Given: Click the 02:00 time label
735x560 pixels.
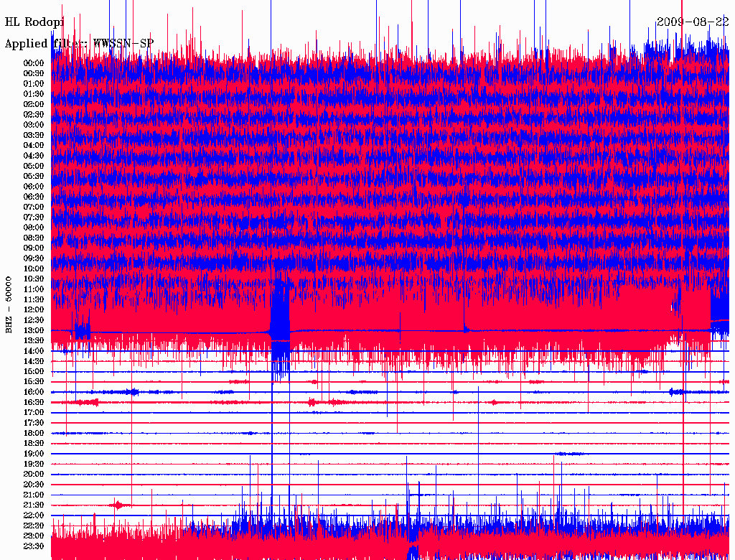Looking at the screenshot, I should coord(33,104).
